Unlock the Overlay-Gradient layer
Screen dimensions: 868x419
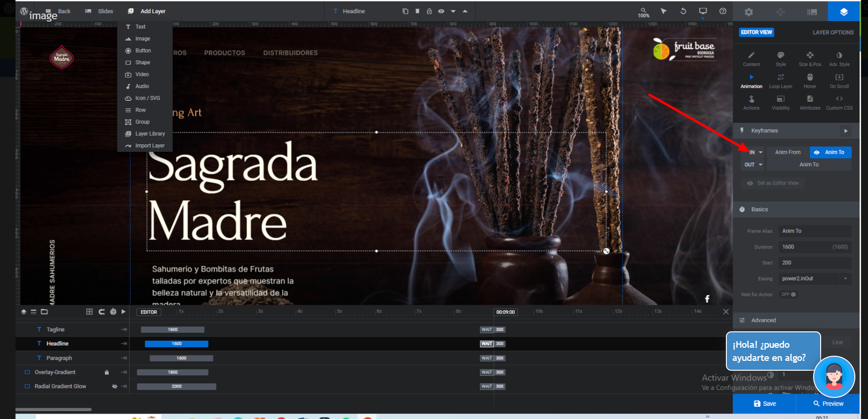tap(106, 372)
